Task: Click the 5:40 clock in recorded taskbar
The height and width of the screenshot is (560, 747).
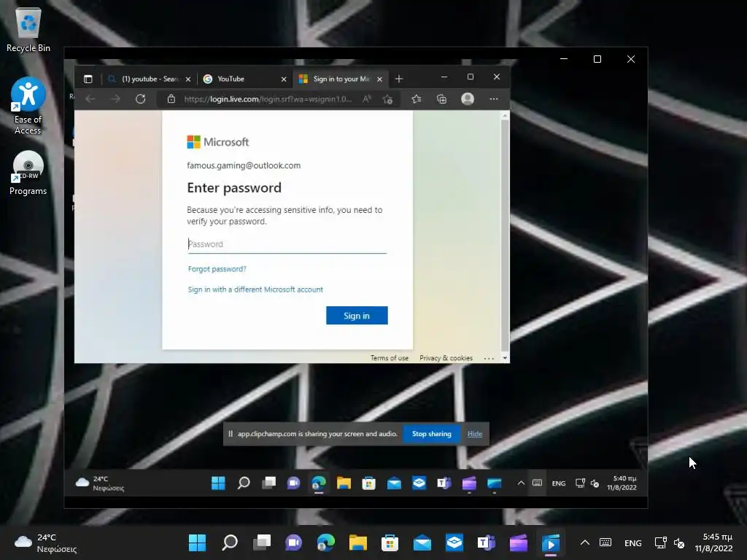Action: (622, 483)
